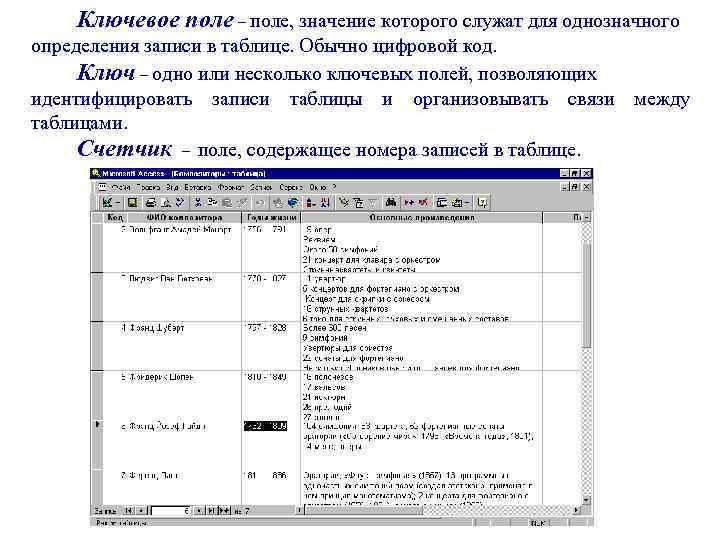Toggle the Web toolbar globe icon

pyautogui.click(x=292, y=202)
